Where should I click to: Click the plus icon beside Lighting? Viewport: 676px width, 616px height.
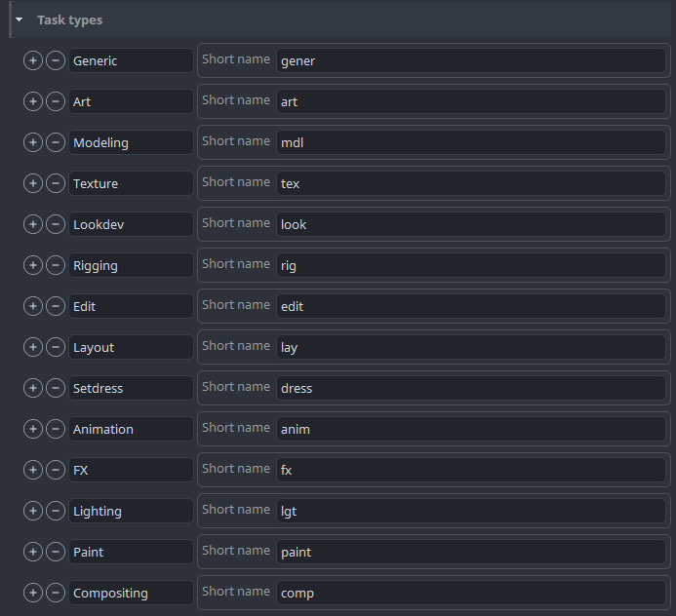tap(32, 511)
